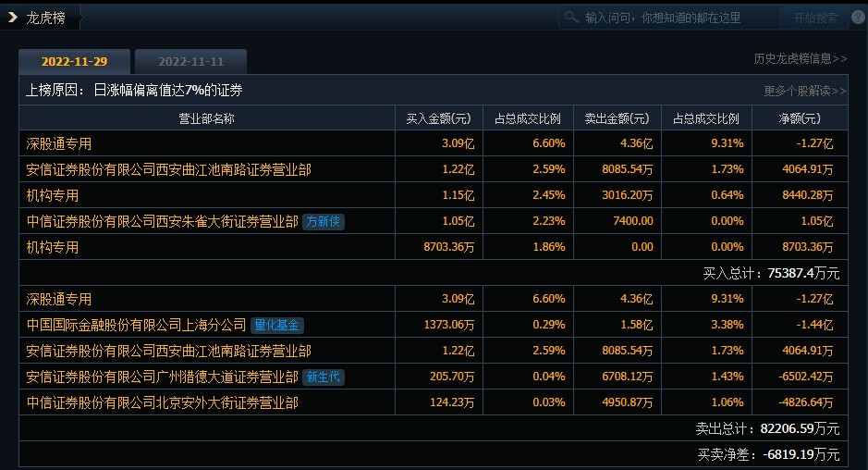
Task: Click the 方新侠 tag badge
Action: 324,222
